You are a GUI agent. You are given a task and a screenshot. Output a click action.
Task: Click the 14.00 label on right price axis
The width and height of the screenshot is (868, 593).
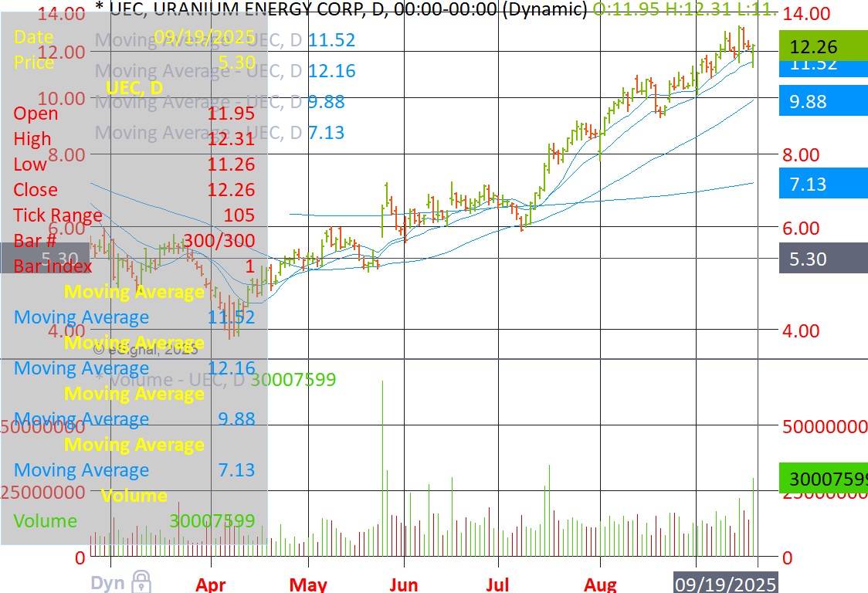coord(807,14)
